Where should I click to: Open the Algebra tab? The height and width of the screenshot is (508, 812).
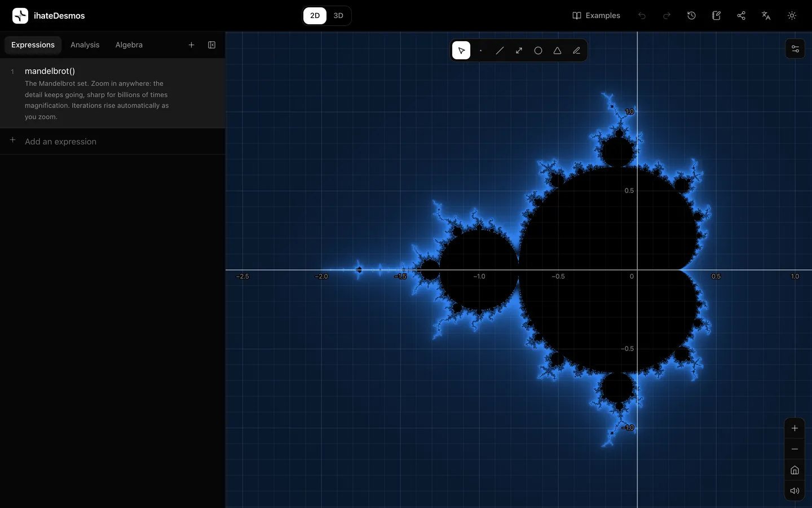(x=129, y=45)
